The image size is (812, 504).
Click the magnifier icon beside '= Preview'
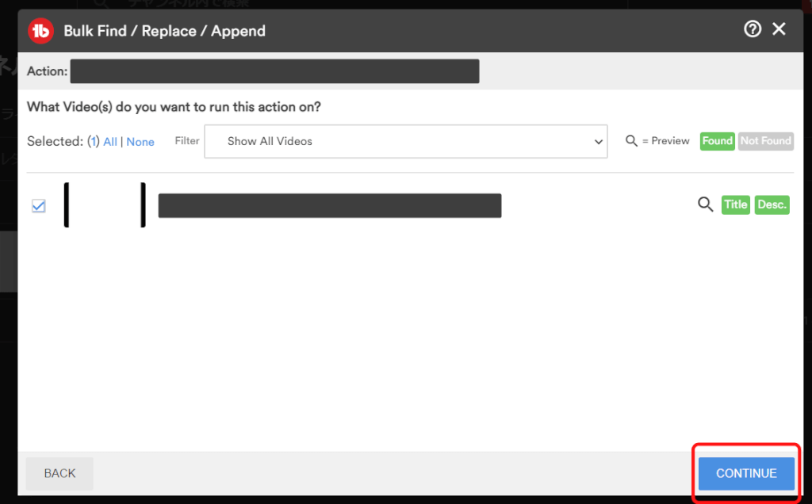(631, 141)
